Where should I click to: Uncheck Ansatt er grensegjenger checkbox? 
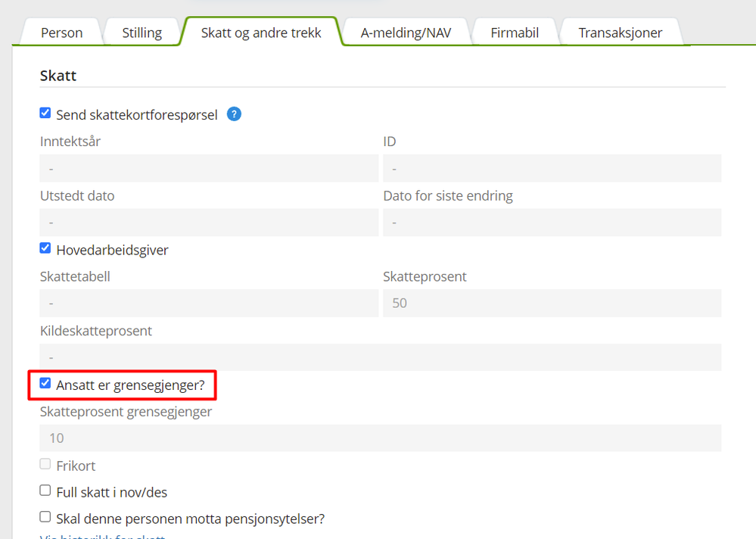pos(45,383)
